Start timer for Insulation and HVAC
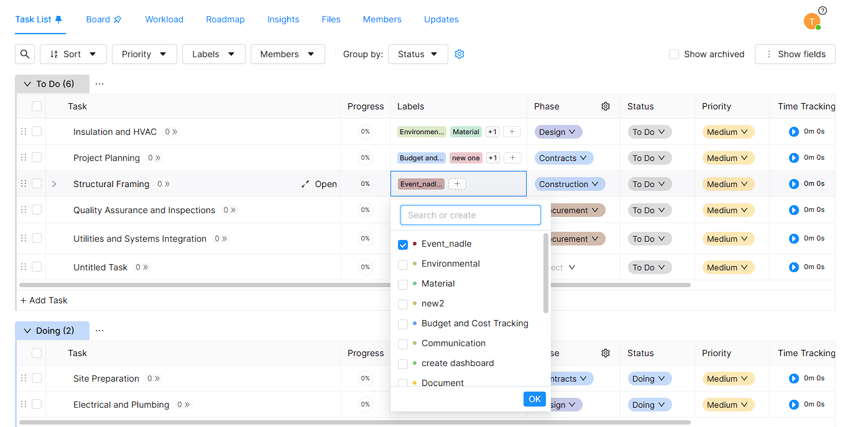This screenshot has width=868, height=427. 793,132
